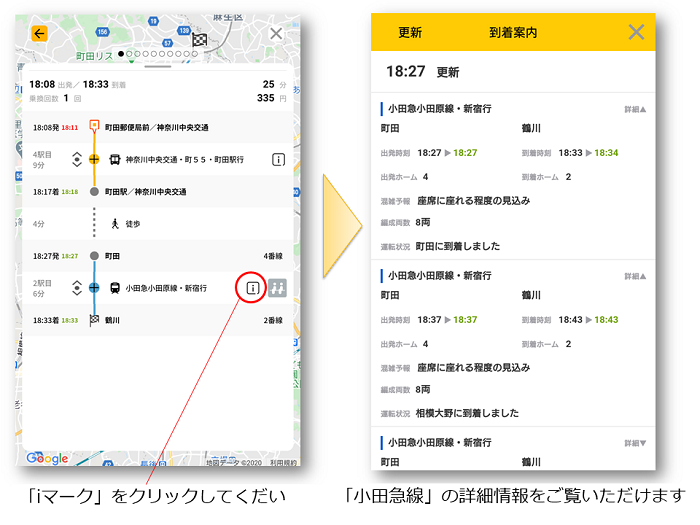Image resolution: width=700 pixels, height=525 pixels.
Task: Expand 詳細 for the third 新宿行 train
Action: (x=635, y=443)
